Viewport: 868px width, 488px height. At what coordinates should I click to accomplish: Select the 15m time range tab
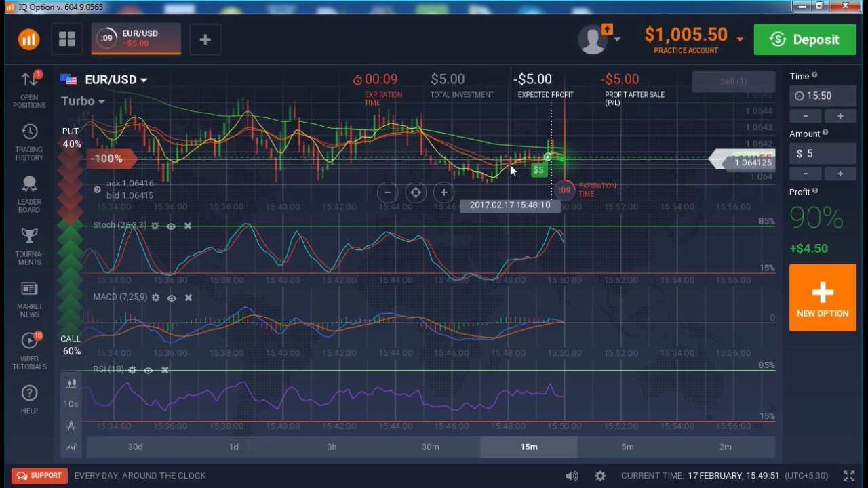tap(529, 447)
